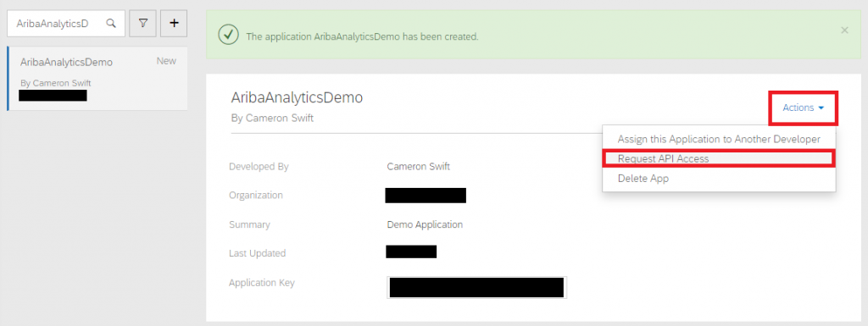Screen dimensions: 868x326
Task: Dismiss the success notification with the X
Action: click(844, 30)
